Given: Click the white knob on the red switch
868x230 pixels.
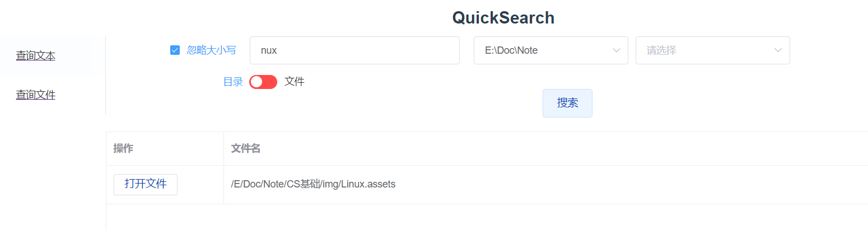Looking at the screenshot, I should [256, 82].
